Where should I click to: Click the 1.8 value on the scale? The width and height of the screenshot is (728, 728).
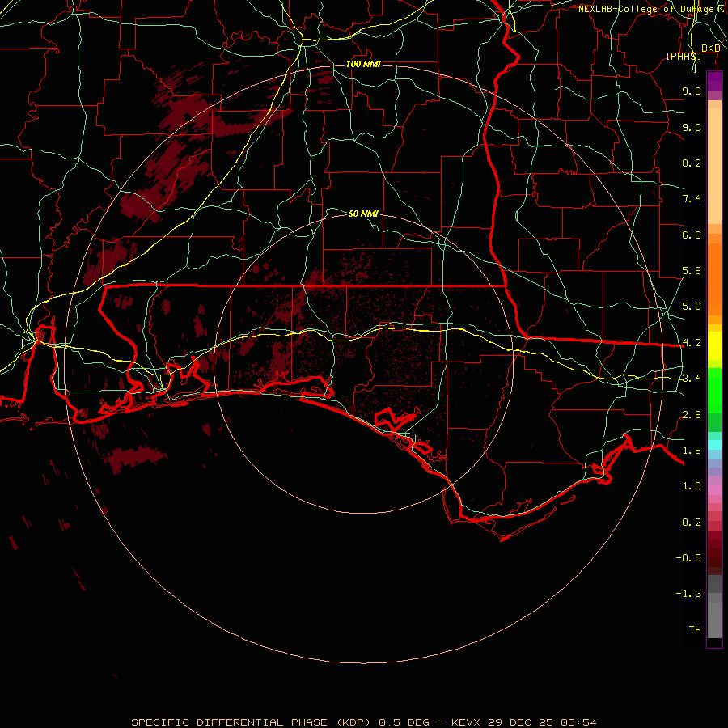692,451
